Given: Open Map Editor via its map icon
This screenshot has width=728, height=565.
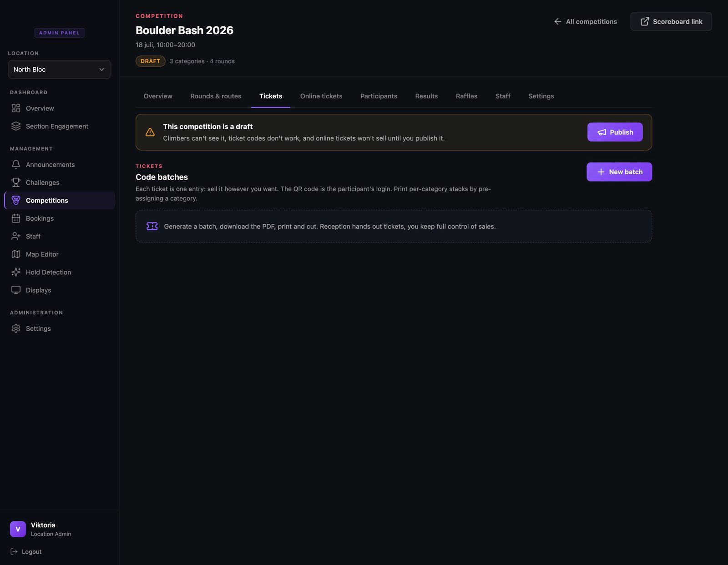Looking at the screenshot, I should coord(16,254).
